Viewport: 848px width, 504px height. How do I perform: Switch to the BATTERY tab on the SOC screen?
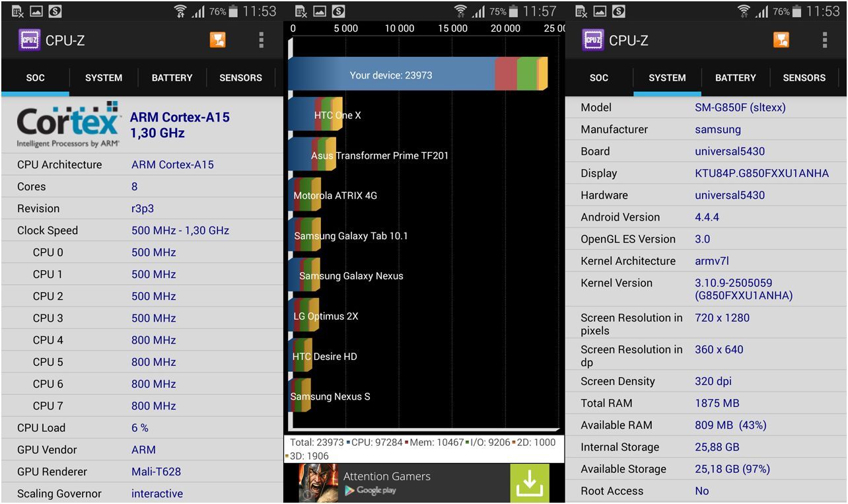172,78
